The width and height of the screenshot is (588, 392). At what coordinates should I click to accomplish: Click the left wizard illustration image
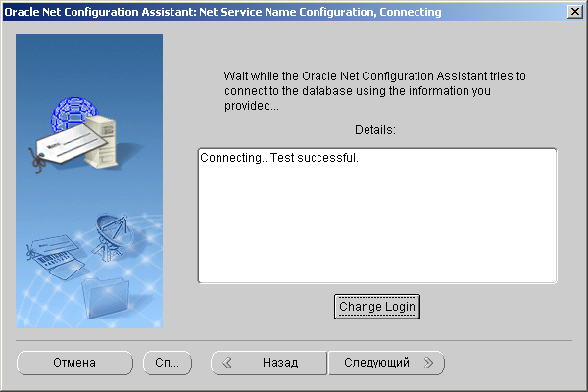tap(89, 181)
